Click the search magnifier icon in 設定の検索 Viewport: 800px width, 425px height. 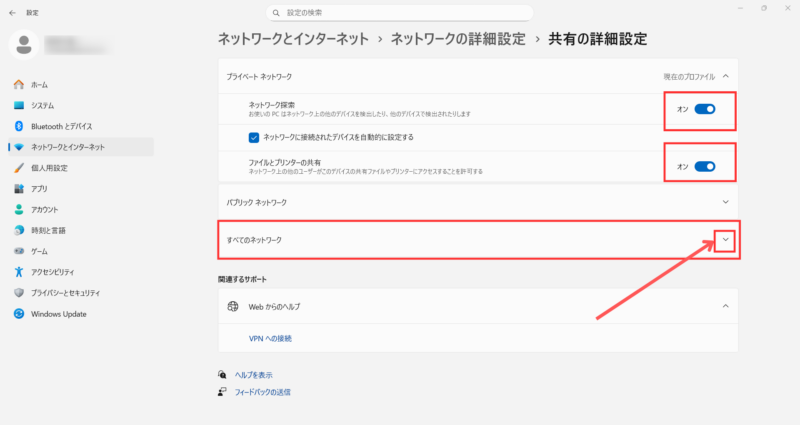tap(276, 12)
